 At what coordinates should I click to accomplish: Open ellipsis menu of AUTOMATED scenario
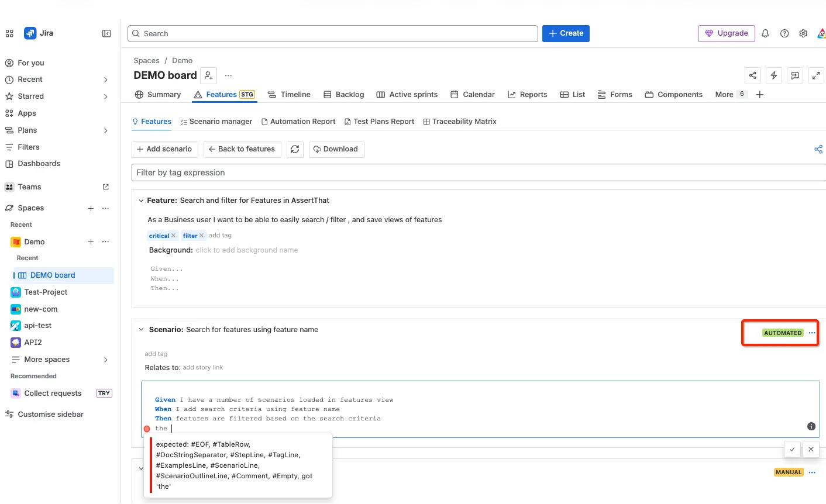pyautogui.click(x=812, y=333)
